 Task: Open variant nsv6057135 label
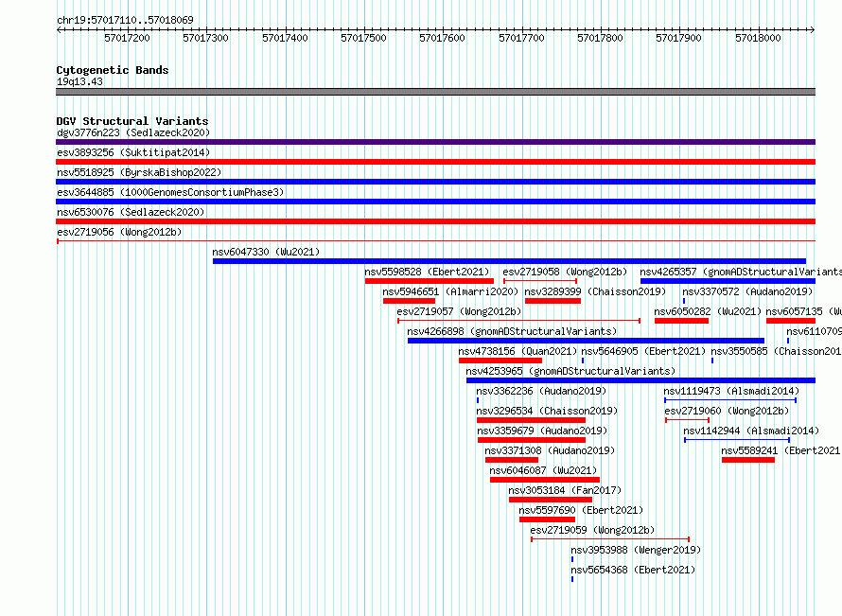(803, 311)
